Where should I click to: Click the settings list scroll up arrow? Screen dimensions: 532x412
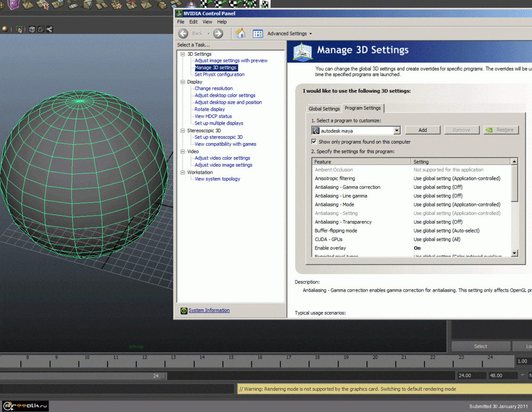514,161
